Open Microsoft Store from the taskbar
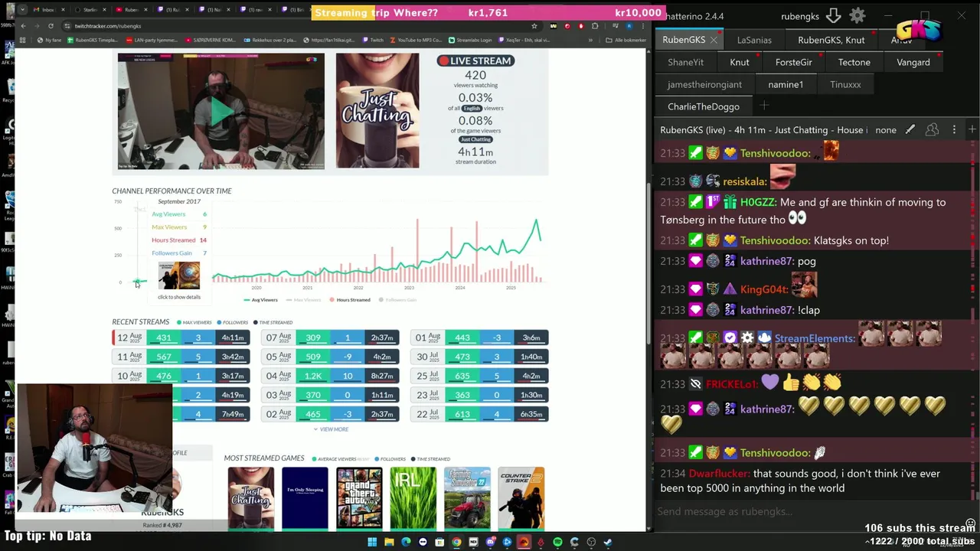 [439, 542]
